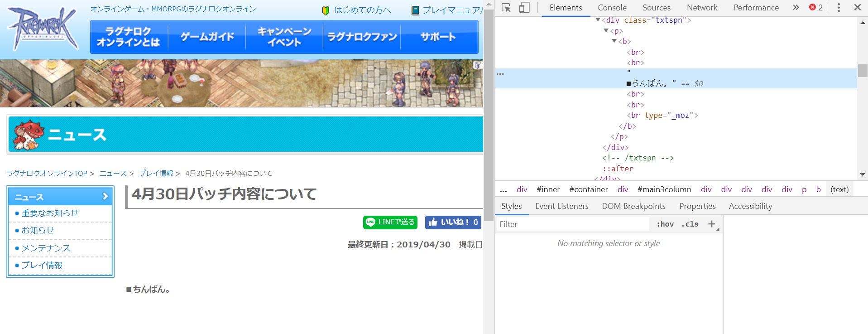Toggle :hov element state panel
Screen dimensions: 868x334
pyautogui.click(x=665, y=224)
